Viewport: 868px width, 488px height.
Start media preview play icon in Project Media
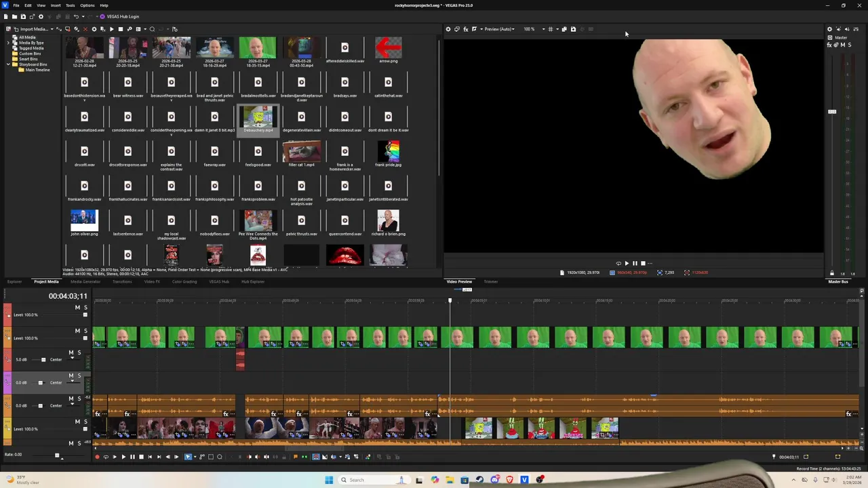tap(112, 29)
